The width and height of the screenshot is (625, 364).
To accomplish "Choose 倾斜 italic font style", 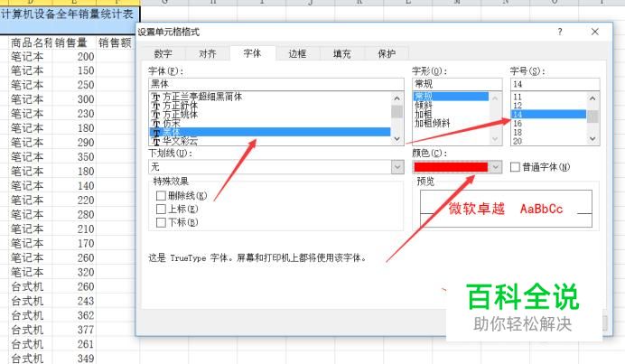I will pos(451,106).
